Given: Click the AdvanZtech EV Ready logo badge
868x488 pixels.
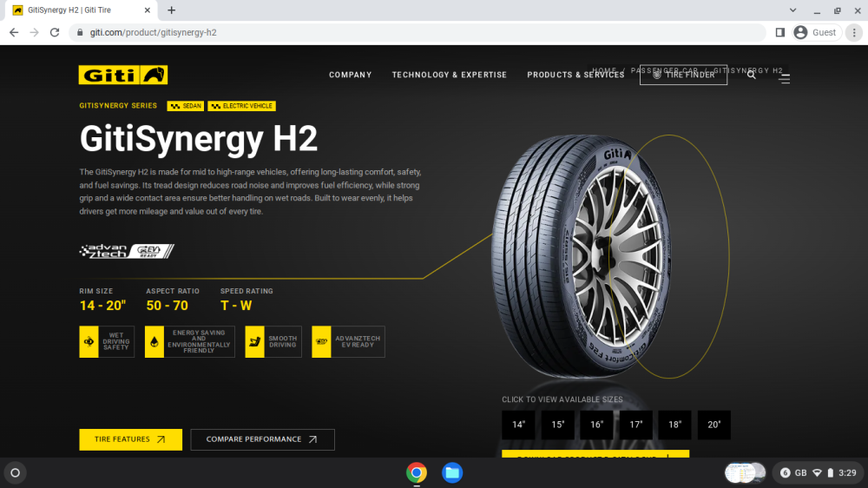Looking at the screenshot, I should (127, 251).
